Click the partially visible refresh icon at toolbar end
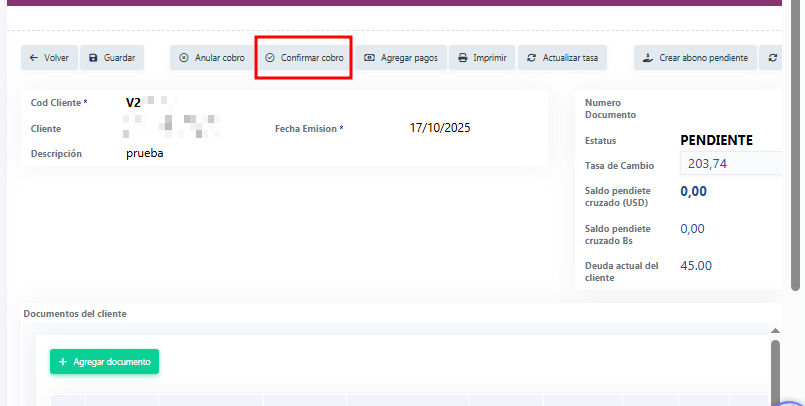 (772, 58)
